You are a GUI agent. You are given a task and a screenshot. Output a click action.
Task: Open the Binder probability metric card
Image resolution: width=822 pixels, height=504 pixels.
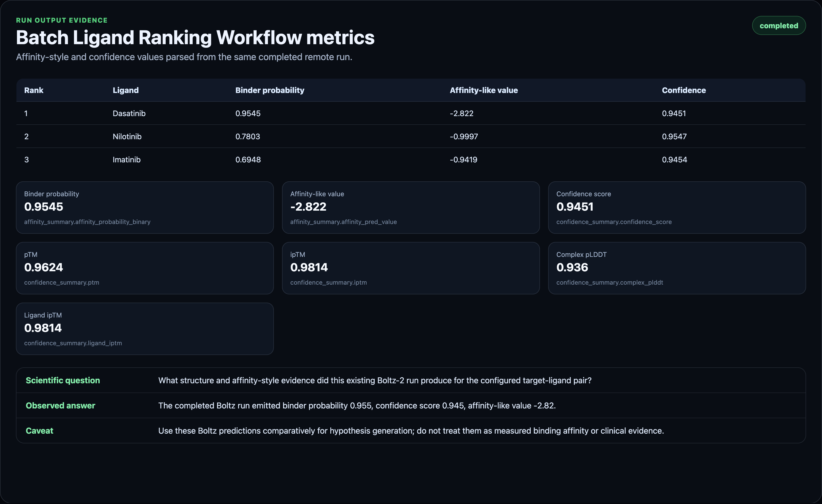(x=145, y=208)
